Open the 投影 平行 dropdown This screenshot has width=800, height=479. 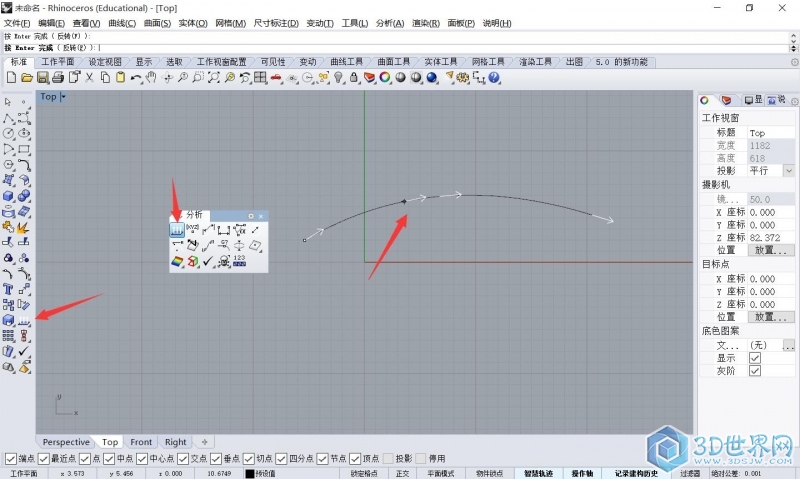point(789,170)
